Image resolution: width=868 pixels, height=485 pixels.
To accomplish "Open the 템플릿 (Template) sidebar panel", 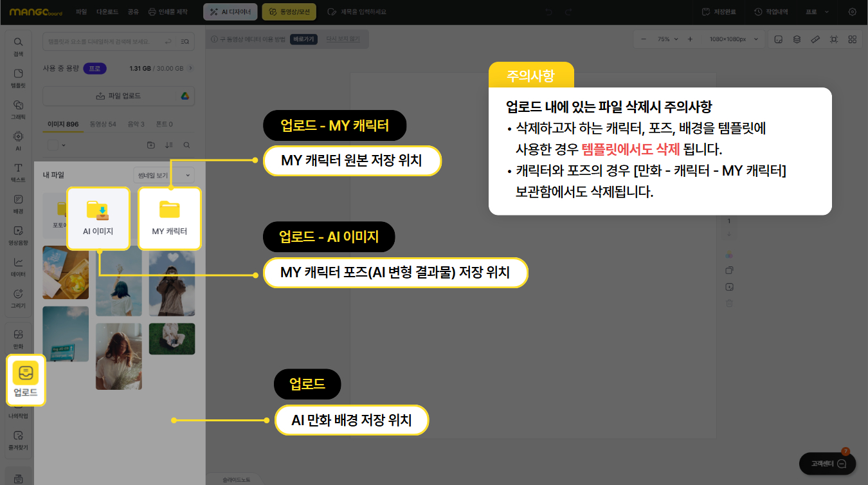I will 18,78.
